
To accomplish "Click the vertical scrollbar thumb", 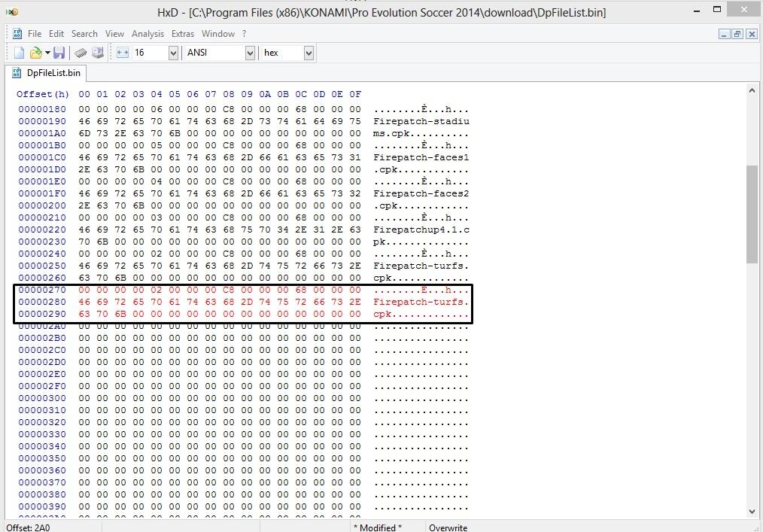I will (x=752, y=214).
